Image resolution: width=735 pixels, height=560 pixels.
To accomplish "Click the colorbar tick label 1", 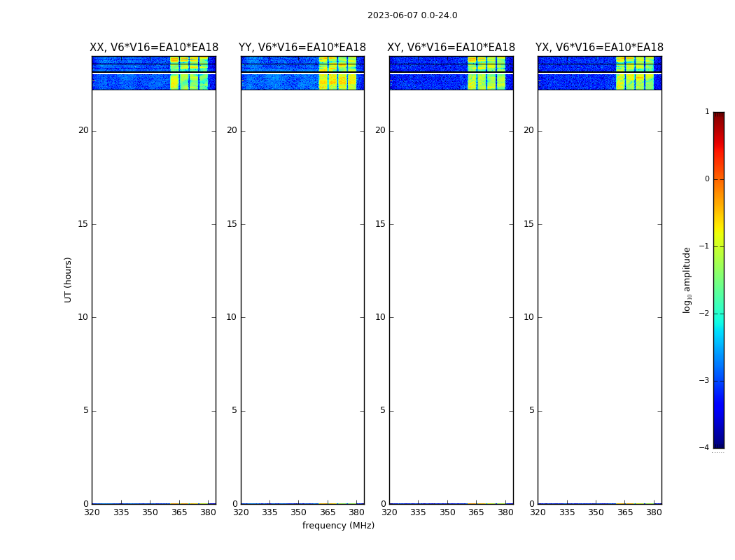I will [x=707, y=111].
